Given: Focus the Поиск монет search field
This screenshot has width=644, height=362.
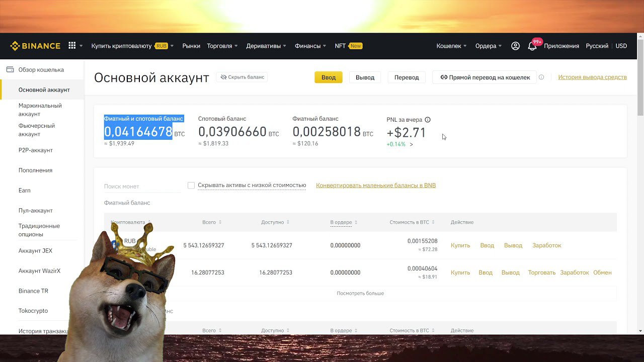Looking at the screenshot, I should coord(142,187).
